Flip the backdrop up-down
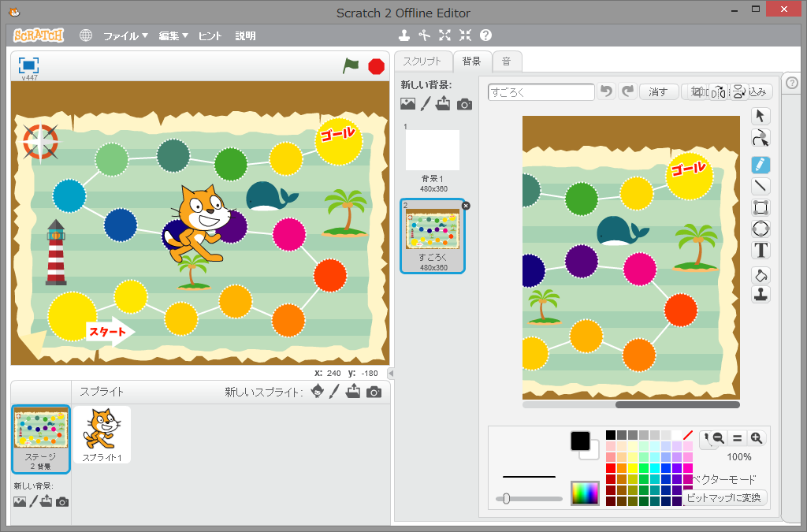Image resolution: width=807 pixels, height=532 pixels. coord(739,92)
